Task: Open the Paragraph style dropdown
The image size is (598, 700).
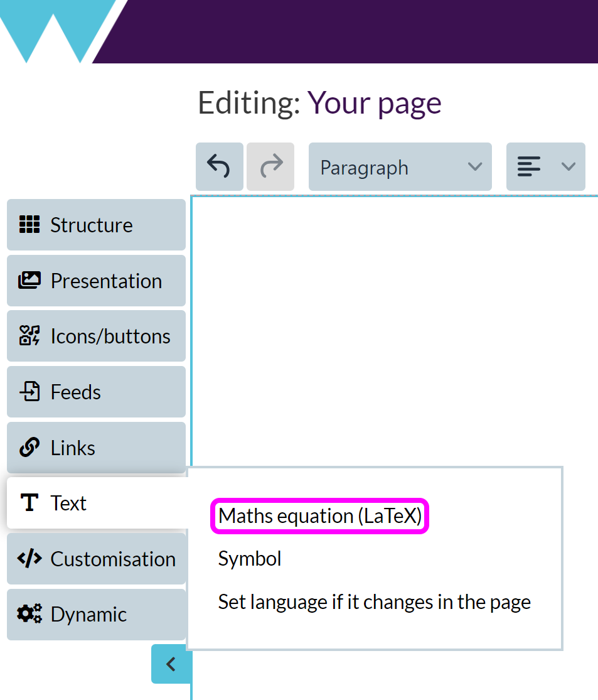Action: (400, 167)
